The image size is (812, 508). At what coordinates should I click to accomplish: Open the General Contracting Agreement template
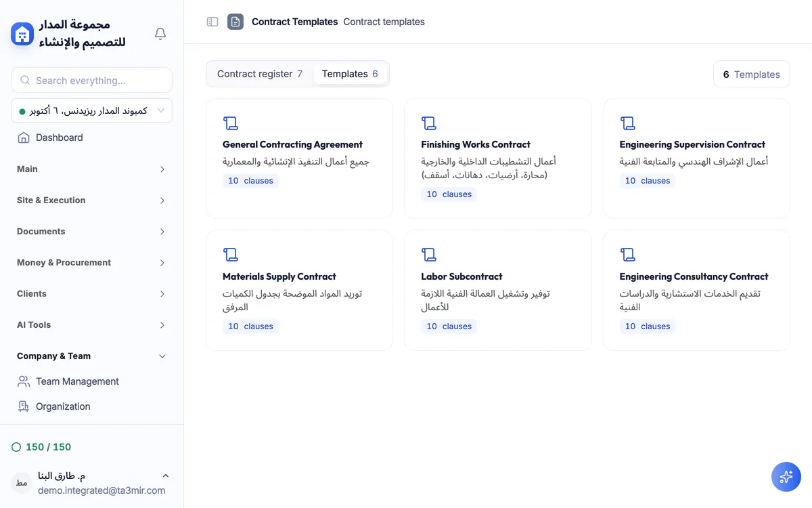[x=299, y=158]
